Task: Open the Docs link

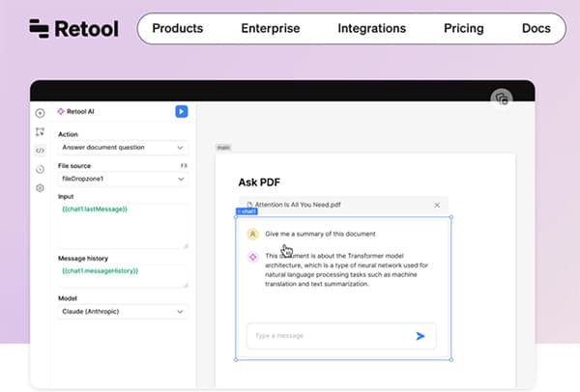Action: coord(536,28)
